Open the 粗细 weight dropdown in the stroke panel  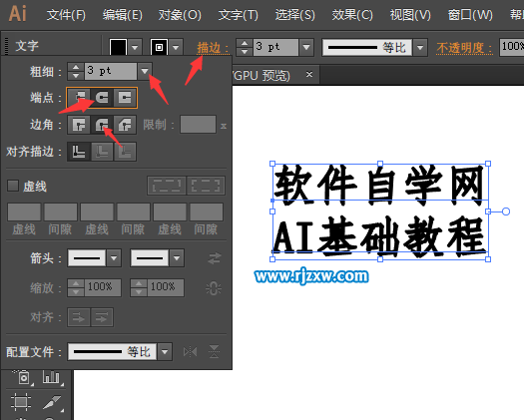pyautogui.click(x=145, y=71)
